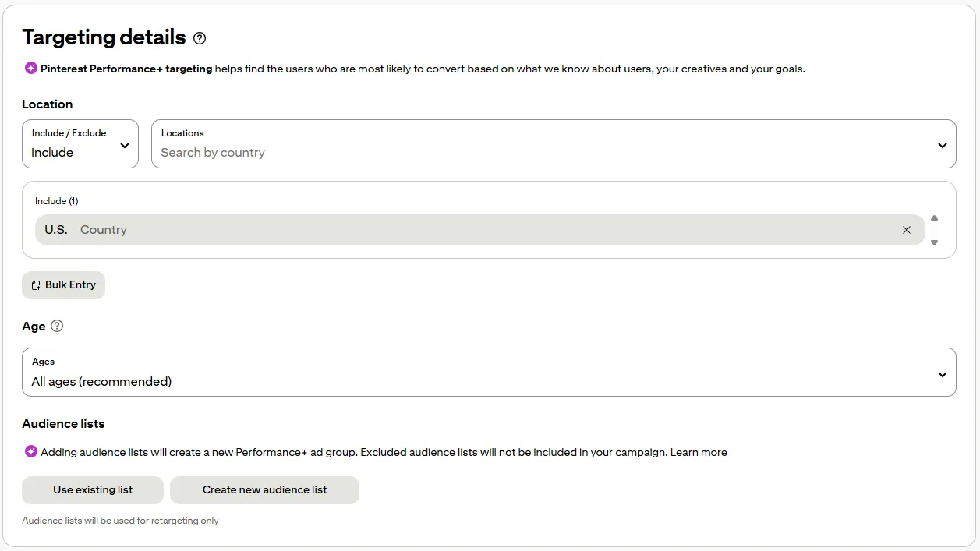
Task: Open the Learn more link
Action: tap(699, 451)
